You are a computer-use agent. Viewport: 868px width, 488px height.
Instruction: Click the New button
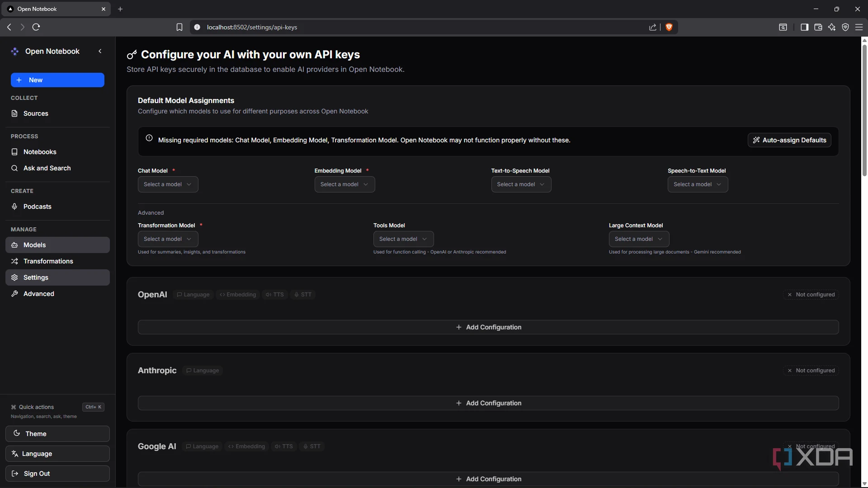57,80
